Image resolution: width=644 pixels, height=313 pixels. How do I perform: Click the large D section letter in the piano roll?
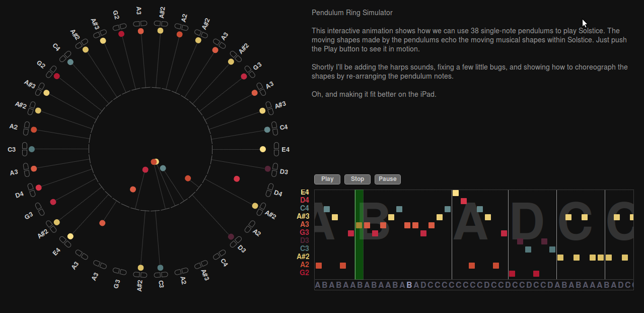[527, 222]
